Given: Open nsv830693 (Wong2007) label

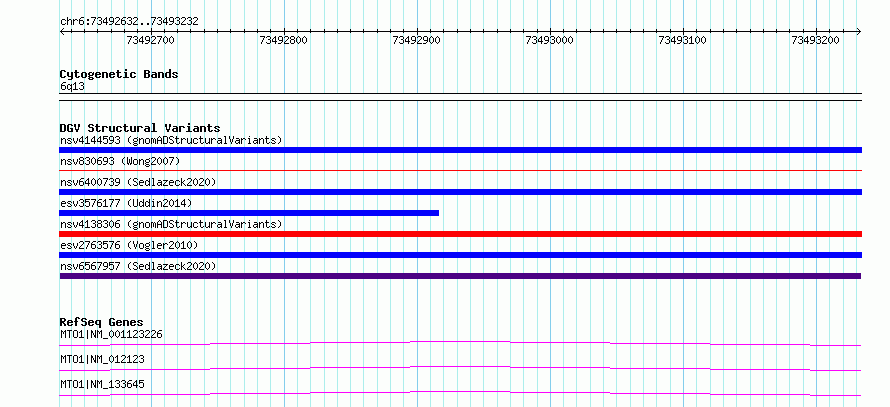Looking at the screenshot, I should (120, 161).
